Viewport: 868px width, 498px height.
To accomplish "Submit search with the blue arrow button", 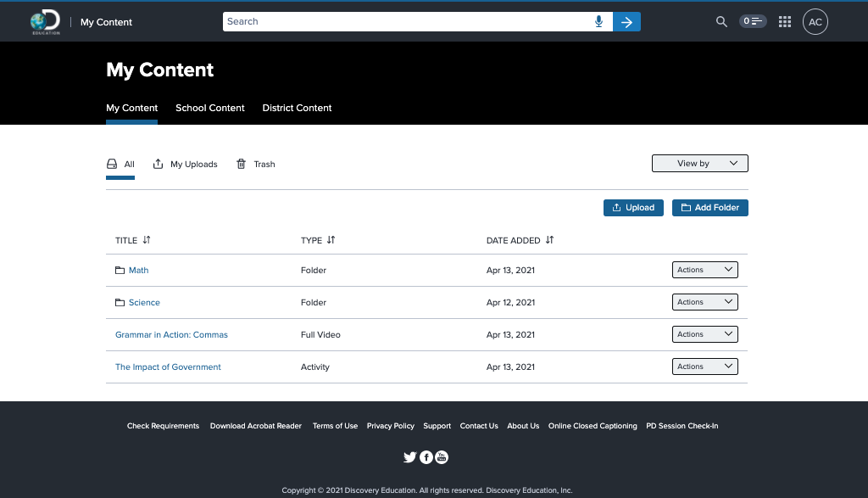I will [626, 22].
